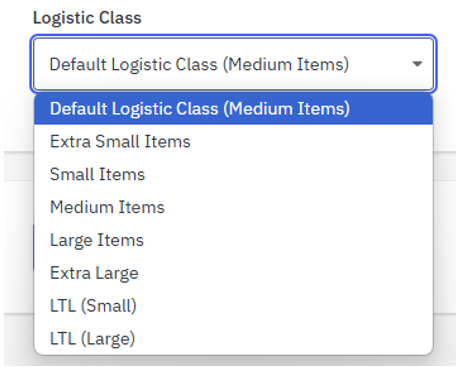This screenshot has width=456, height=367.
Task: Choose Small Items from the list
Action: 233,174
